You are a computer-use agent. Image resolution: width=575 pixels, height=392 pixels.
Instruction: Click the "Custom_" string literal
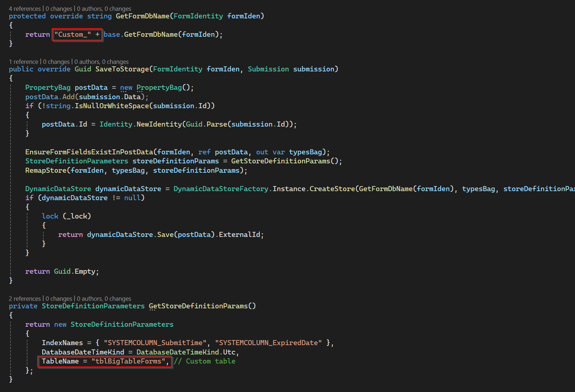tap(73, 35)
